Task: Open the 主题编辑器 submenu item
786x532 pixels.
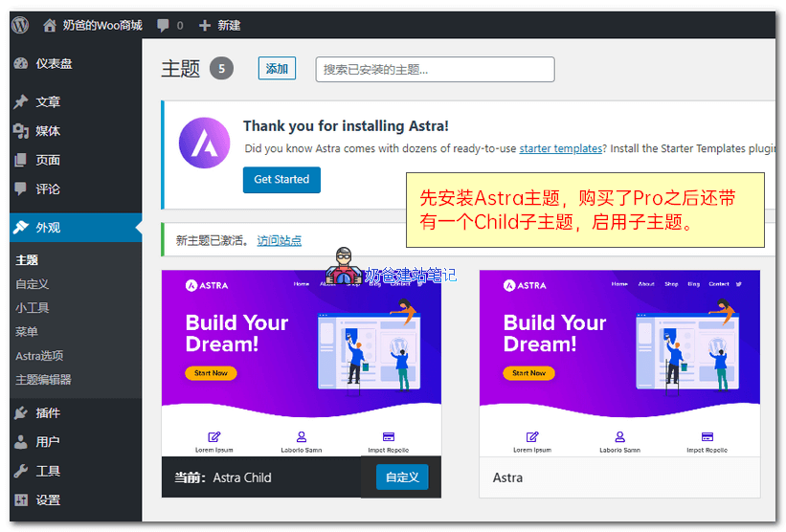Action: point(43,380)
